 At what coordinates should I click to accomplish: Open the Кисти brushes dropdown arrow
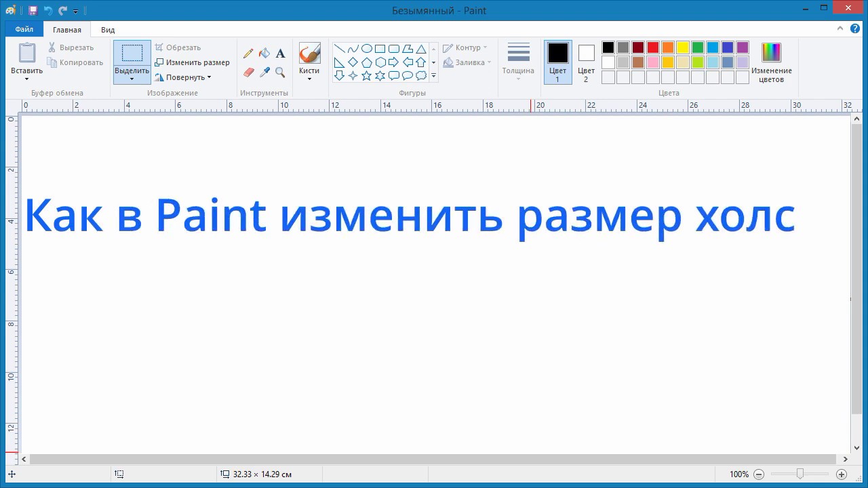(x=309, y=79)
